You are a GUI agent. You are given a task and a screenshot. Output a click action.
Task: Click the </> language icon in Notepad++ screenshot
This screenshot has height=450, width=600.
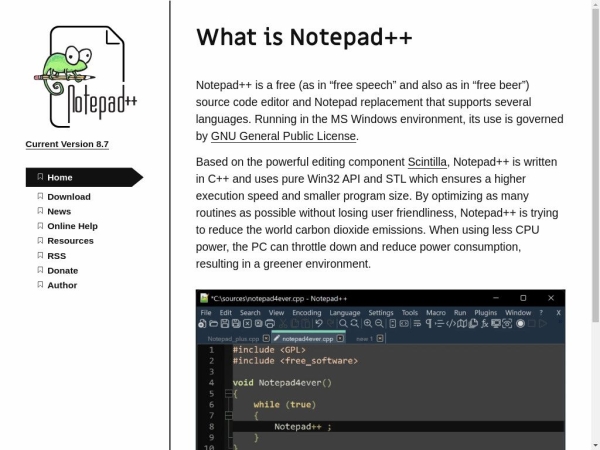(451, 324)
